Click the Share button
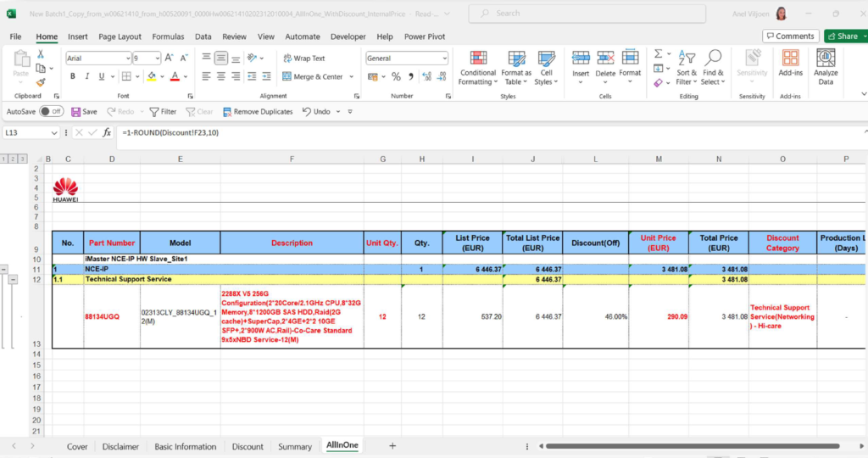 coord(842,36)
